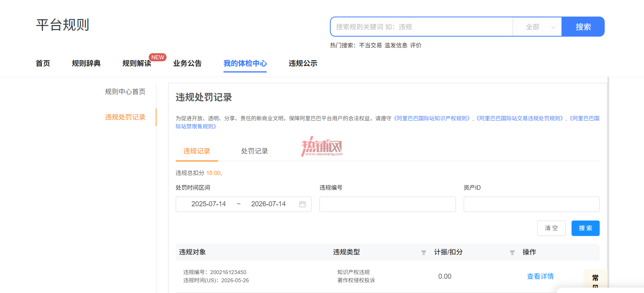Click the blue 搜索 button at top

pos(583,27)
